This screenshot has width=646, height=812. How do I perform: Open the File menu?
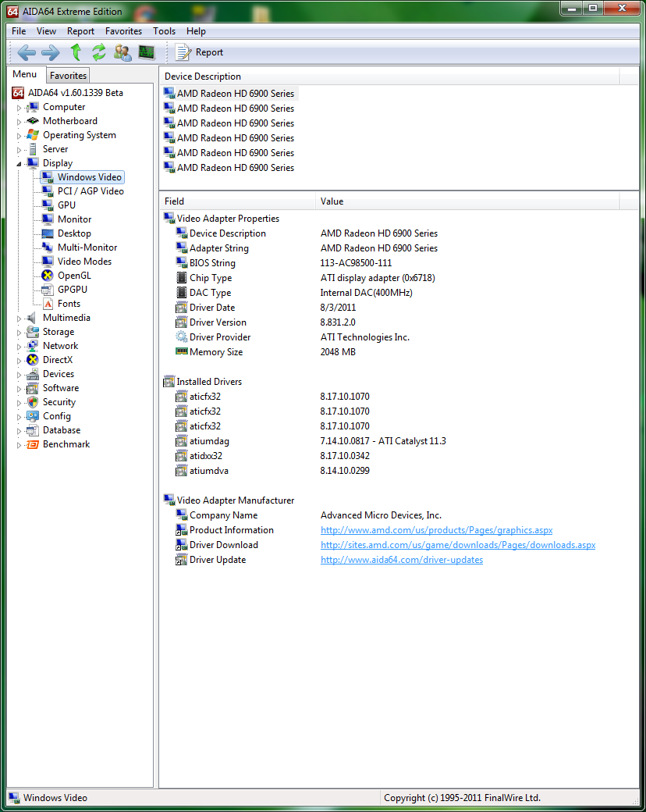tap(19, 31)
